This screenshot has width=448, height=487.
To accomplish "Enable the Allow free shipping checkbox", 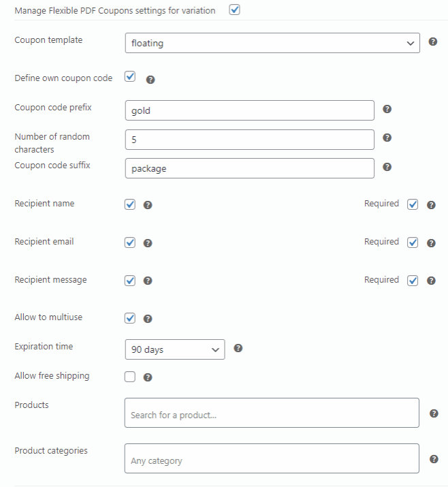I will pyautogui.click(x=130, y=377).
